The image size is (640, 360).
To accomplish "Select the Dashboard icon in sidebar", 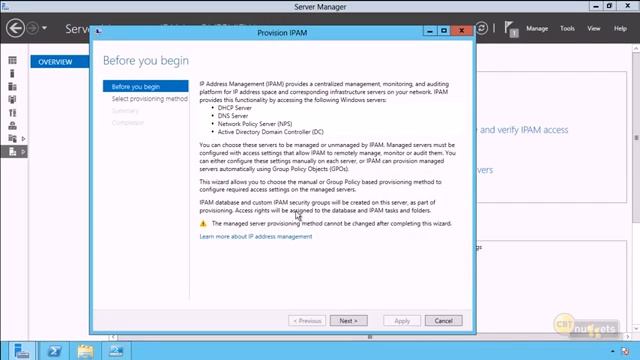I will click(x=13, y=60).
